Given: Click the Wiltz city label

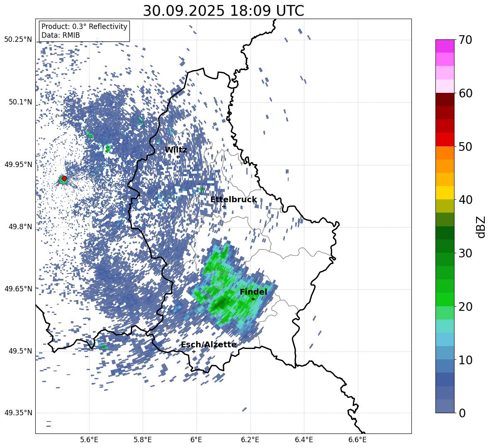Looking at the screenshot, I should [x=176, y=150].
